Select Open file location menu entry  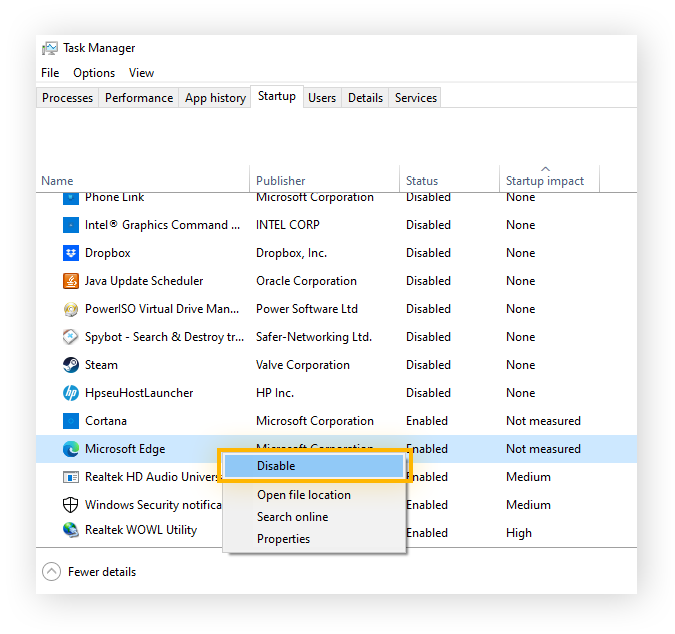pos(304,495)
